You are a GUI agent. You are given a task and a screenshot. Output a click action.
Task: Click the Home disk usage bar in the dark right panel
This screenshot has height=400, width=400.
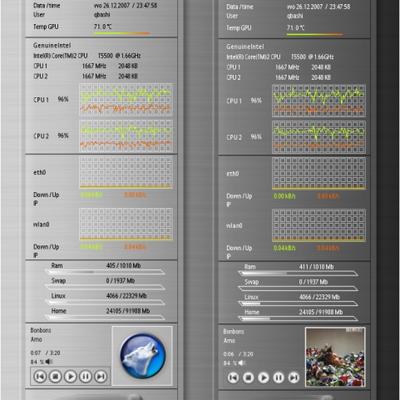[x=298, y=319]
